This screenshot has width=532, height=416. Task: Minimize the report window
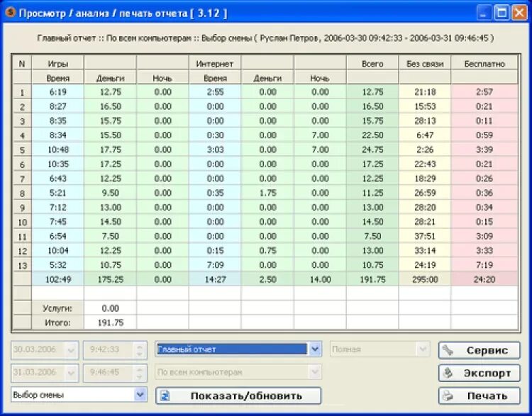click(x=484, y=13)
